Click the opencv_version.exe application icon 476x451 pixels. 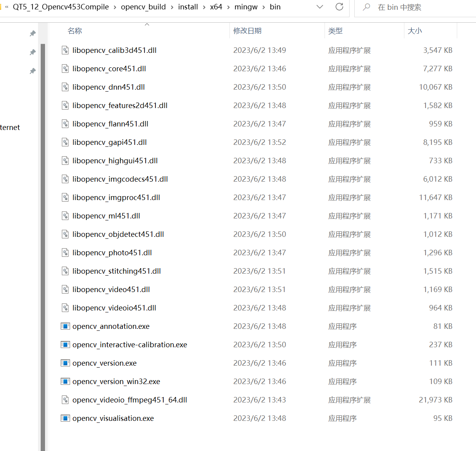(x=65, y=363)
